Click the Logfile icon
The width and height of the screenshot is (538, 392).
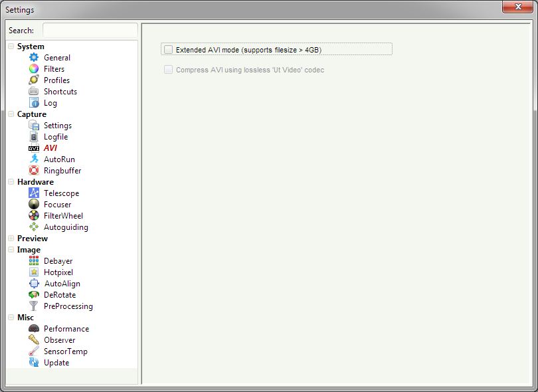(34, 137)
